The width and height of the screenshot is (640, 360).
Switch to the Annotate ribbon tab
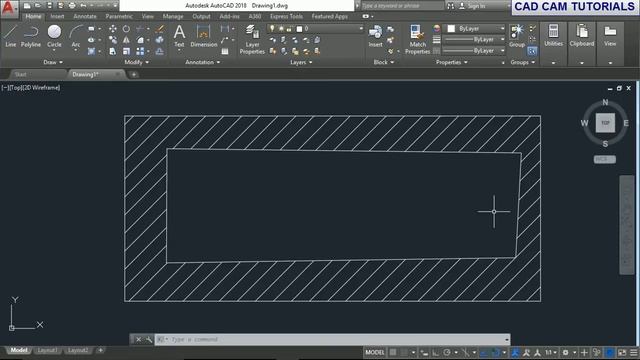pos(85,16)
